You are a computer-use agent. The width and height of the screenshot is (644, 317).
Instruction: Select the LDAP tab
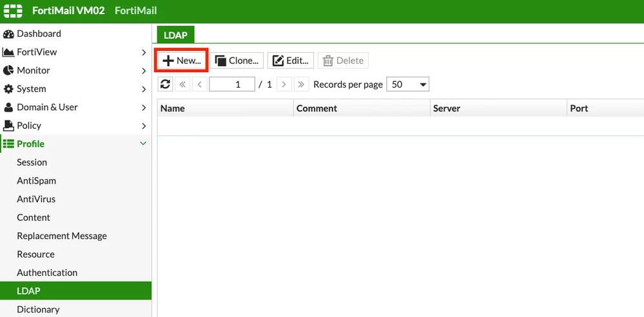coord(176,35)
